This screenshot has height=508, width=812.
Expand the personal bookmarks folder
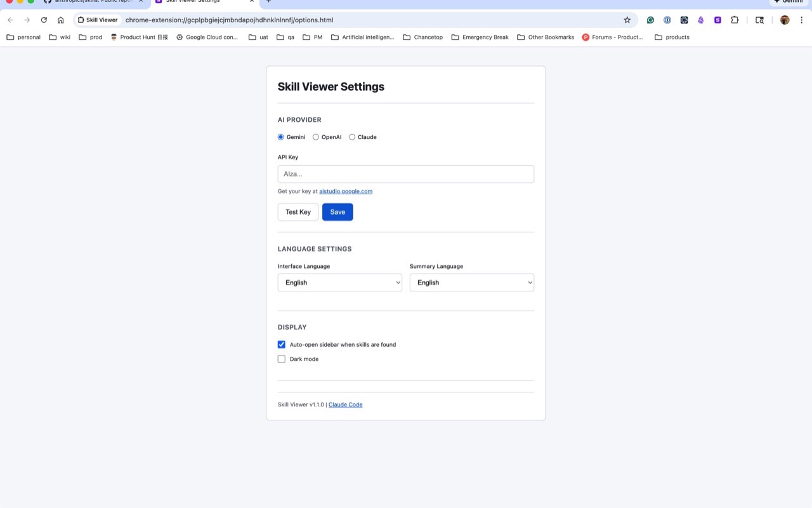[x=23, y=37]
